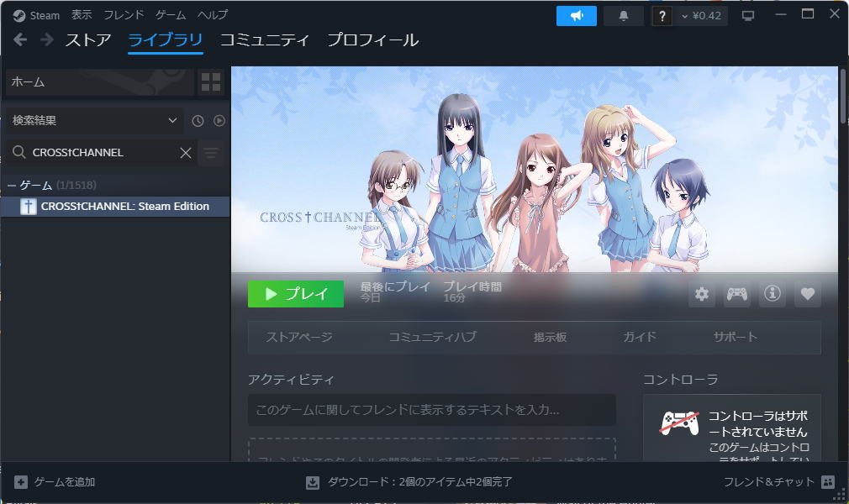849x504 pixels.
Task: Collapse the ゲーム category list
Action: [12, 185]
